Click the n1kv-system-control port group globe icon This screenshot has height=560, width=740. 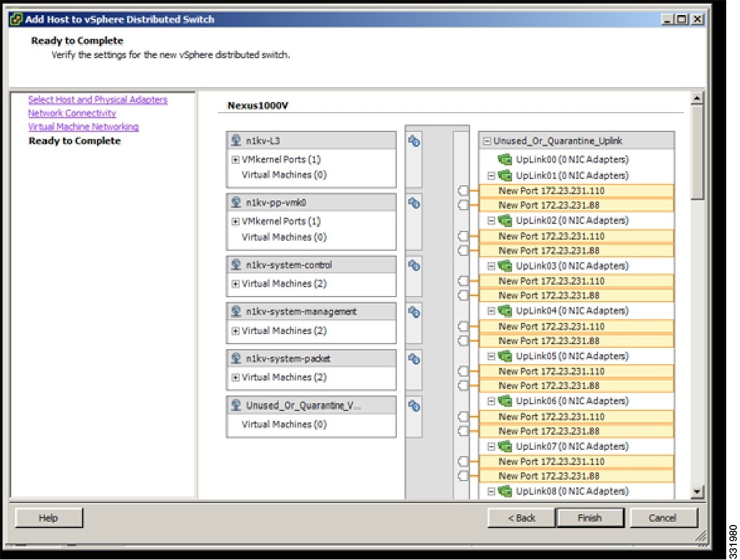coord(236,265)
